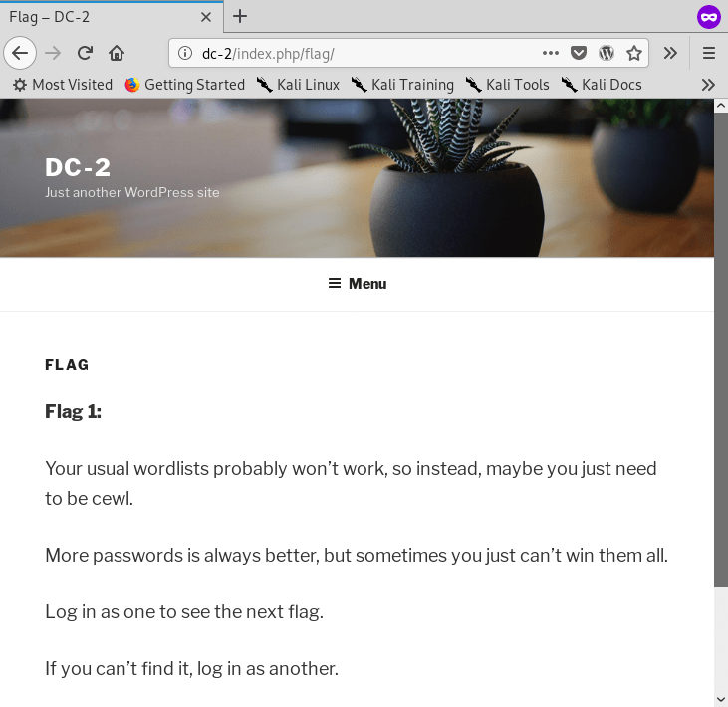The width and height of the screenshot is (728, 707).
Task: Open the browser home page
Action: 117,53
